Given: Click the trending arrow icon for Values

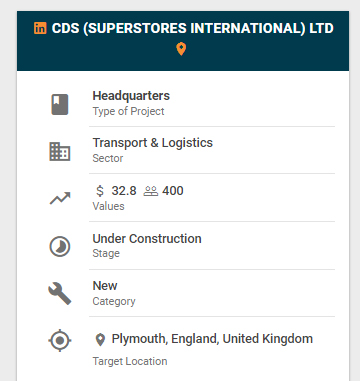Looking at the screenshot, I should pos(60,198).
